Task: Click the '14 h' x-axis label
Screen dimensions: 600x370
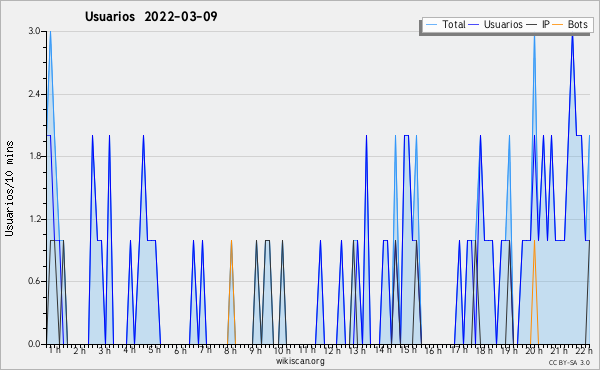Action: (x=383, y=350)
